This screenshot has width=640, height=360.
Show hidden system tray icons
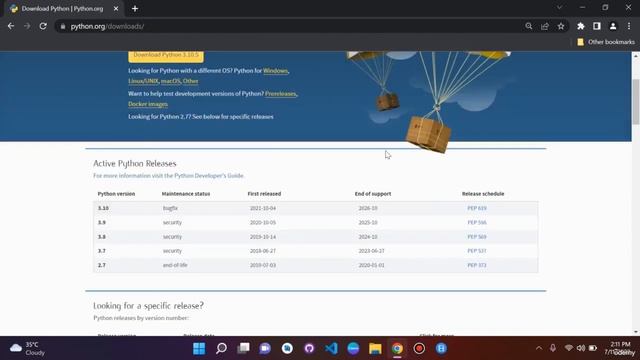[539, 348]
